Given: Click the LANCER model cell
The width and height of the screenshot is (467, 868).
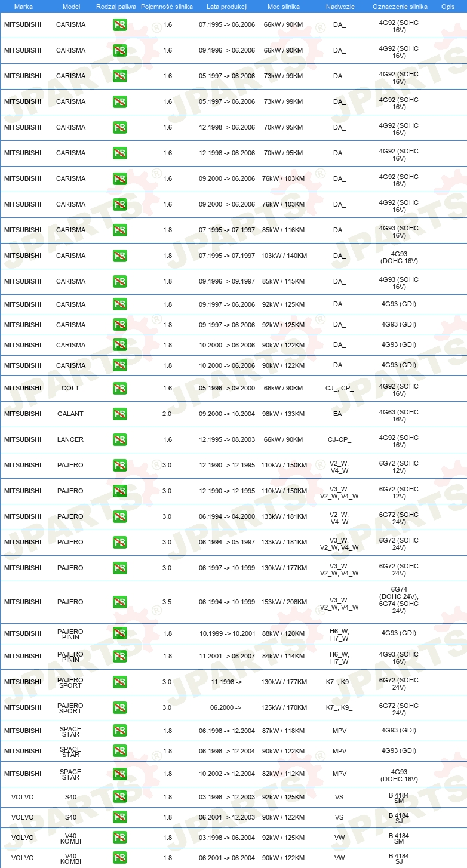Looking at the screenshot, I should point(70,439).
